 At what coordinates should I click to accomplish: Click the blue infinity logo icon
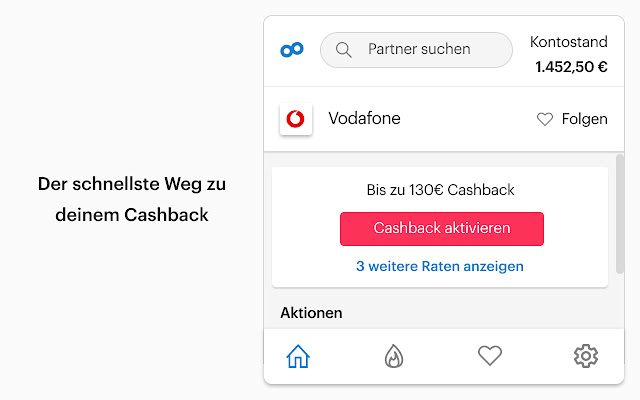pos(292,49)
